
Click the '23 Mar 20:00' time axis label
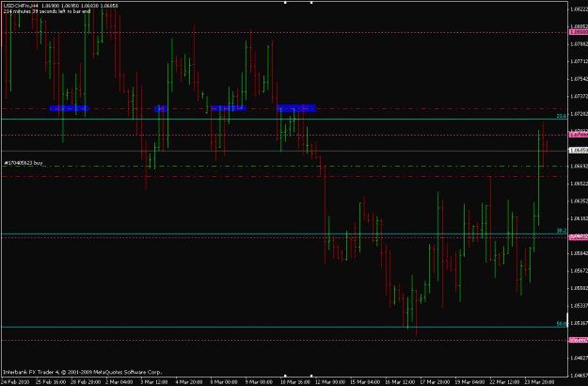[x=540, y=382]
